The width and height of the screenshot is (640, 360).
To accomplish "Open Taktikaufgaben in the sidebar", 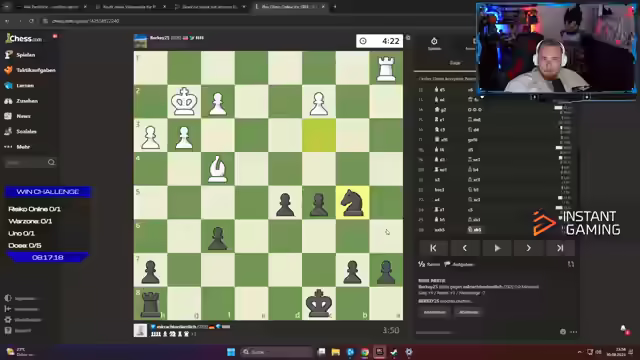I will (x=30, y=70).
